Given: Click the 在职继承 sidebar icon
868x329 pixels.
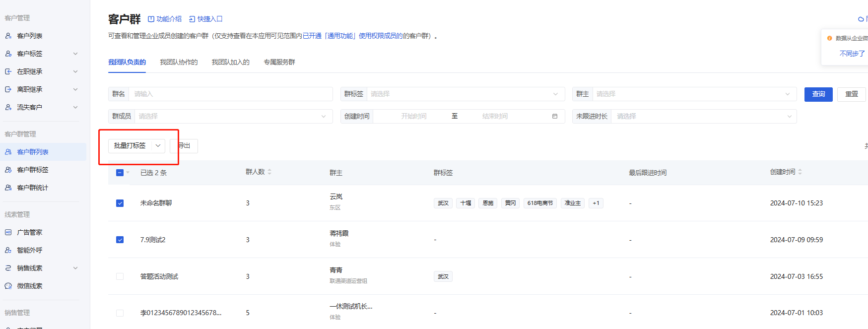Looking at the screenshot, I should (x=8, y=71).
